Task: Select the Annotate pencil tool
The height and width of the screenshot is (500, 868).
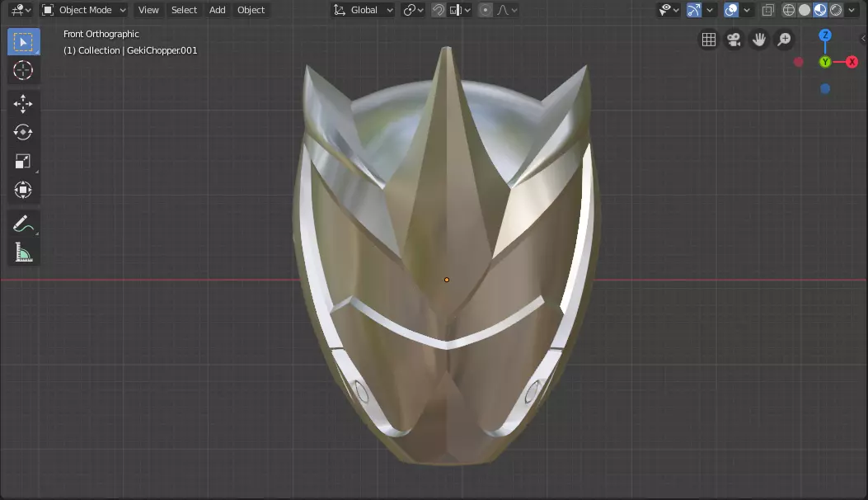Action: point(23,224)
